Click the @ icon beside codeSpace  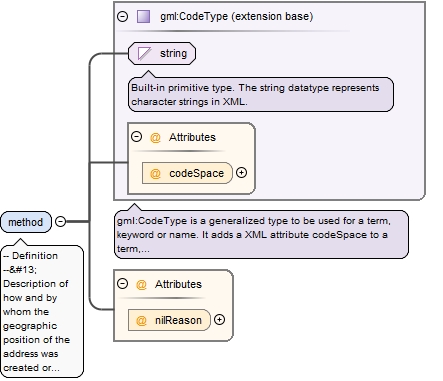click(155, 173)
